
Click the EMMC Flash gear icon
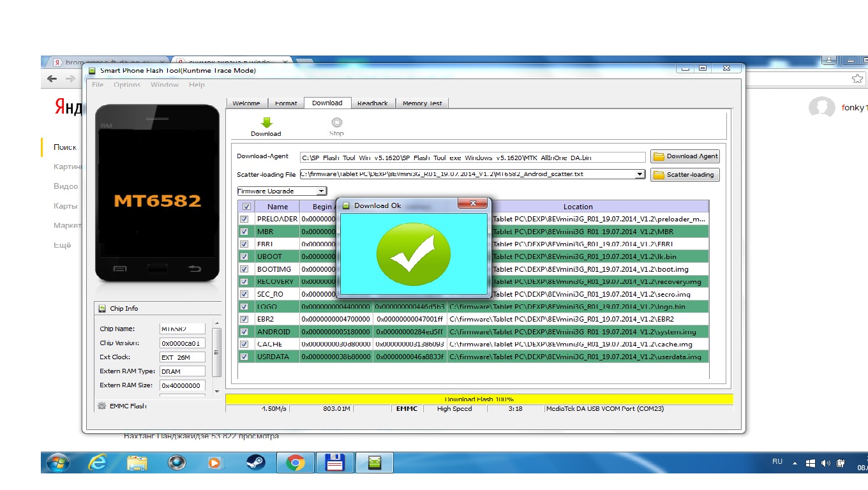coord(101,406)
